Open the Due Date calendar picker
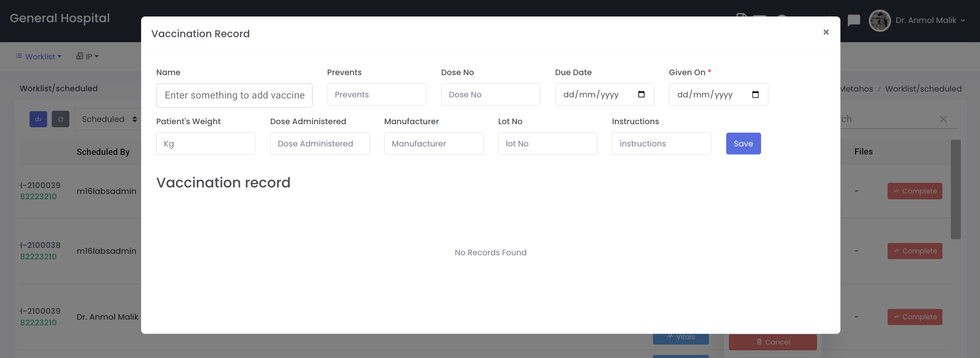This screenshot has width=980, height=358. click(641, 94)
